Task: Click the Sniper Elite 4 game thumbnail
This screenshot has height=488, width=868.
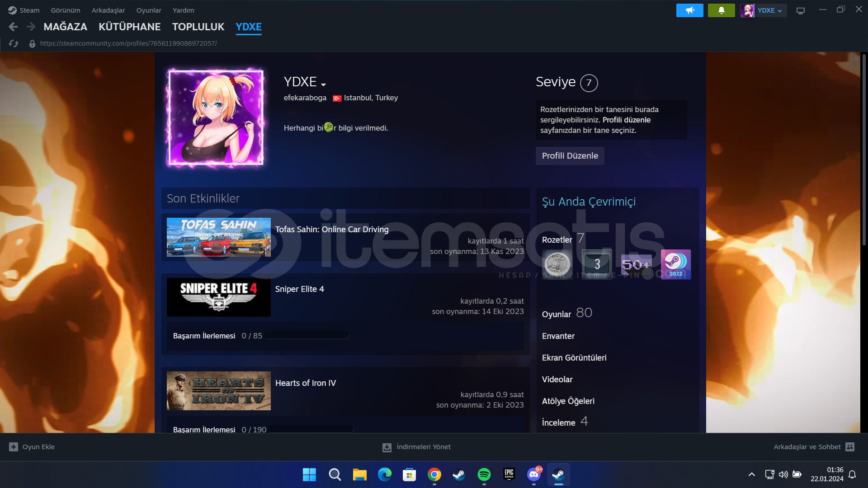Action: [x=219, y=297]
